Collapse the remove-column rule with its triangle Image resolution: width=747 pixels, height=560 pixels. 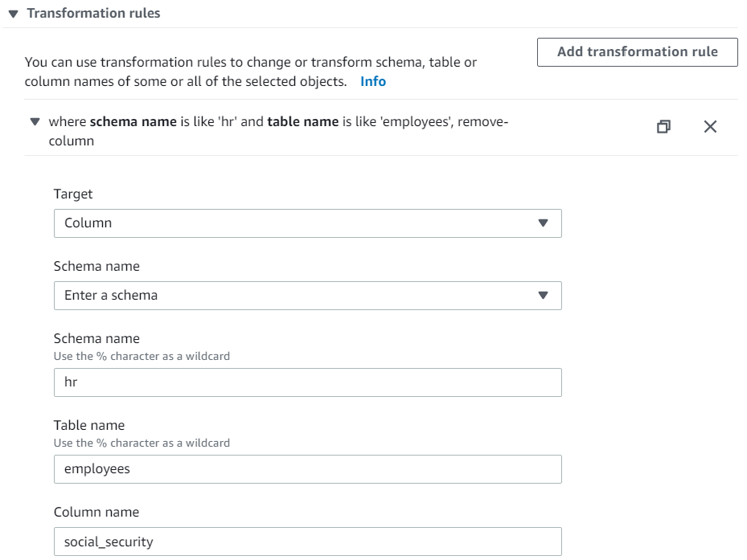[35, 122]
